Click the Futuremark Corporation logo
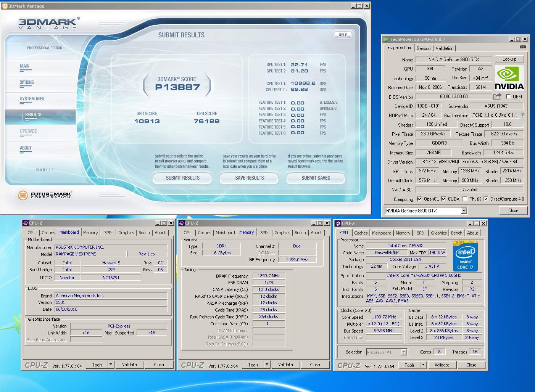The height and width of the screenshot is (392, 535). [x=45, y=195]
